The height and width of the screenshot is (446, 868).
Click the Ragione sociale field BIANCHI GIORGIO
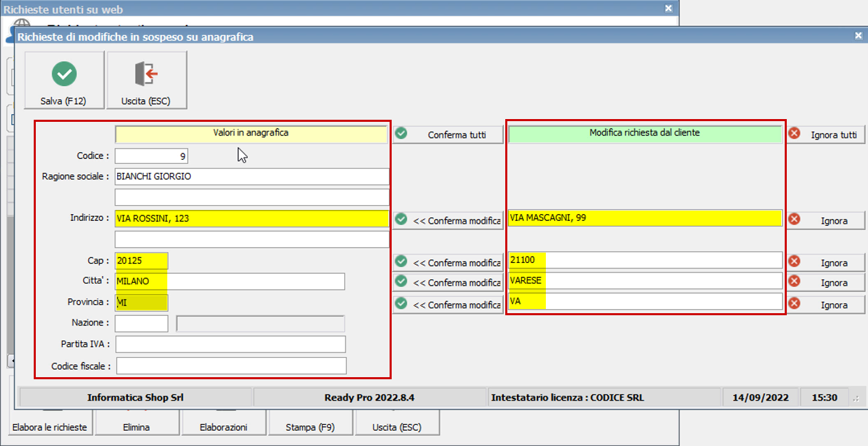point(251,176)
